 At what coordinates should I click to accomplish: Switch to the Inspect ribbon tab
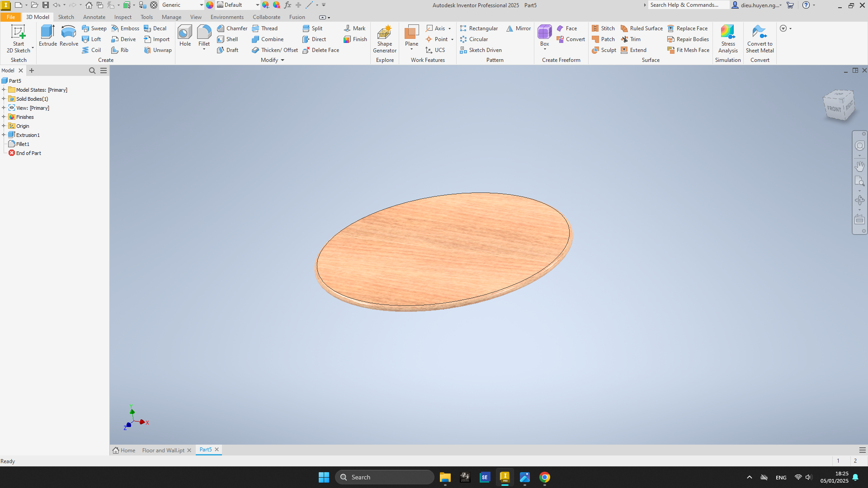[x=123, y=17]
